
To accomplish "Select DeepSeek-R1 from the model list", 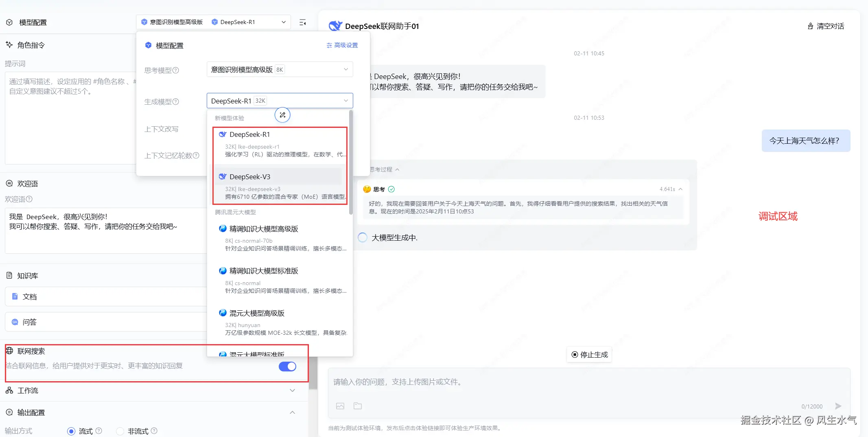I will click(x=280, y=144).
